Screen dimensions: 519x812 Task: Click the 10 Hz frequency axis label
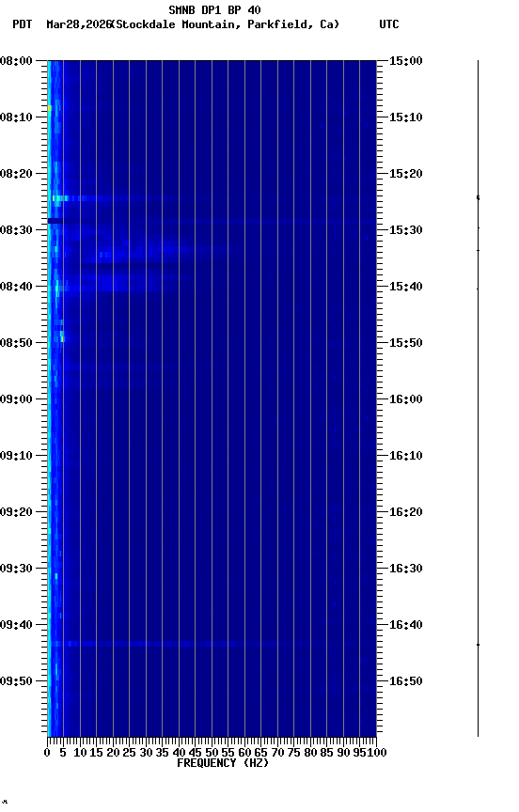80,753
